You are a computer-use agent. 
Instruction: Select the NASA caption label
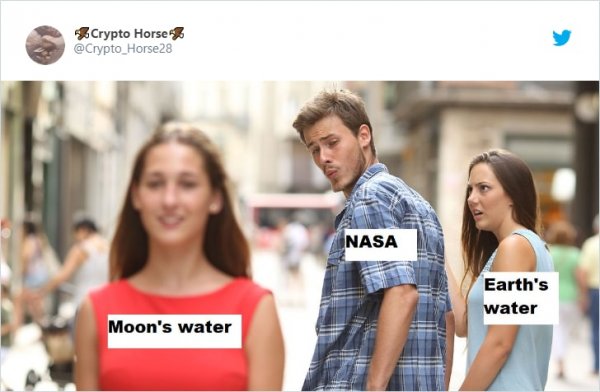pos(381,245)
